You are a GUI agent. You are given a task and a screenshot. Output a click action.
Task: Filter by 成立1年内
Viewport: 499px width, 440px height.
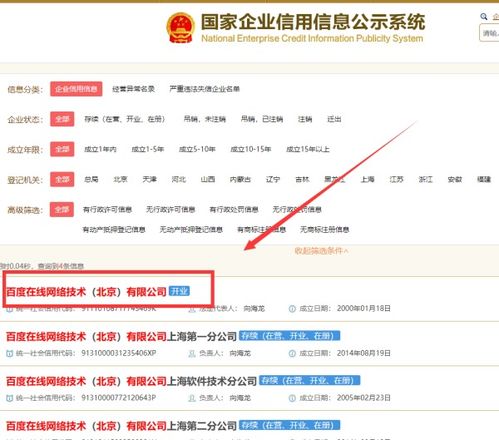click(100, 149)
